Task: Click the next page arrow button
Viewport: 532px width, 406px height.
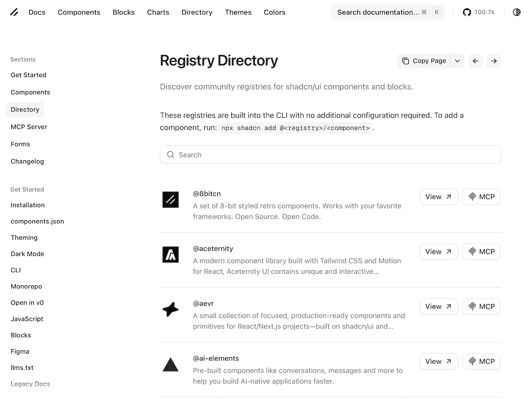Action: (x=494, y=61)
